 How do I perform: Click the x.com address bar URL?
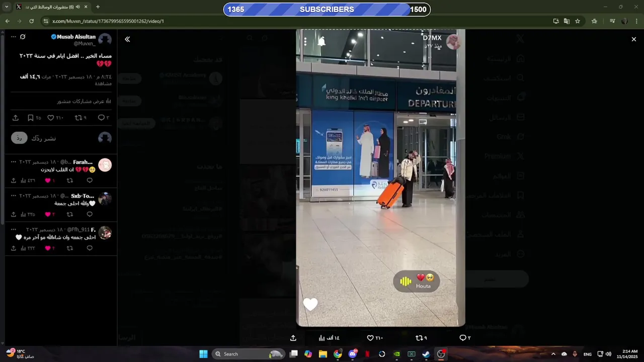coord(108,21)
